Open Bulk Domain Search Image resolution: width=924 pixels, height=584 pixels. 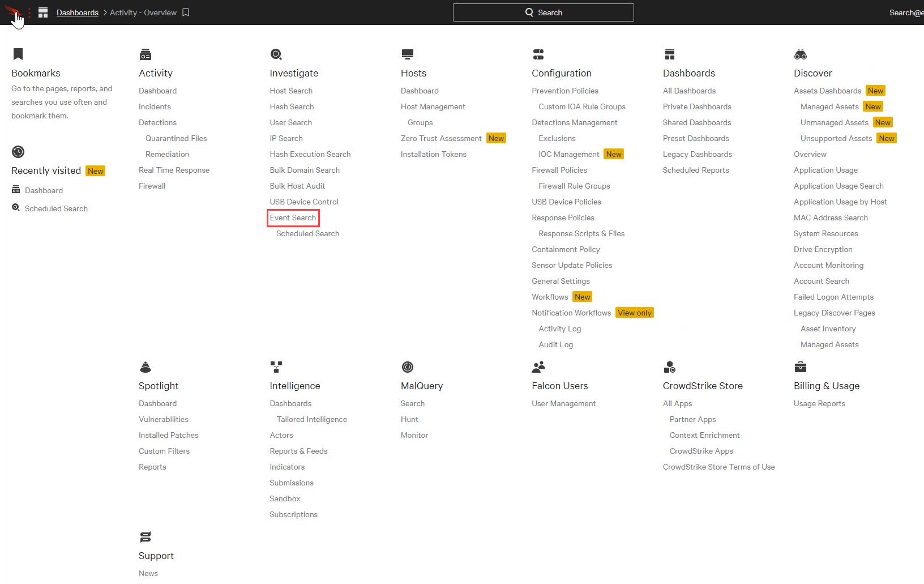(x=305, y=170)
